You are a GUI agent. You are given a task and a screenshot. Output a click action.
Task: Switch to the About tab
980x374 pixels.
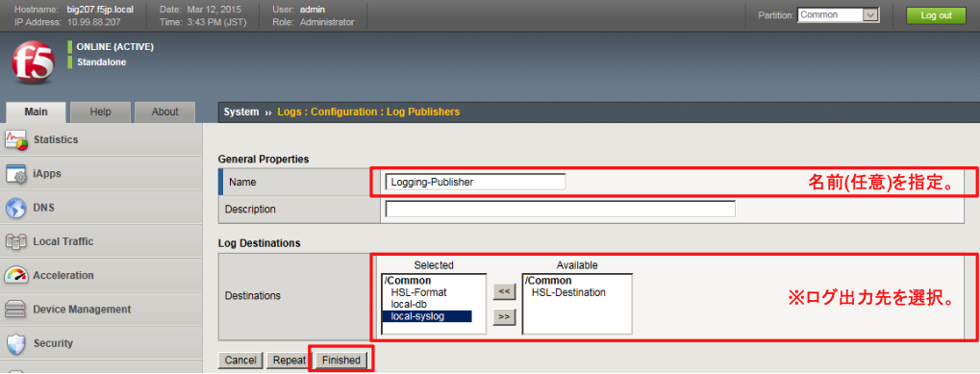[165, 112]
